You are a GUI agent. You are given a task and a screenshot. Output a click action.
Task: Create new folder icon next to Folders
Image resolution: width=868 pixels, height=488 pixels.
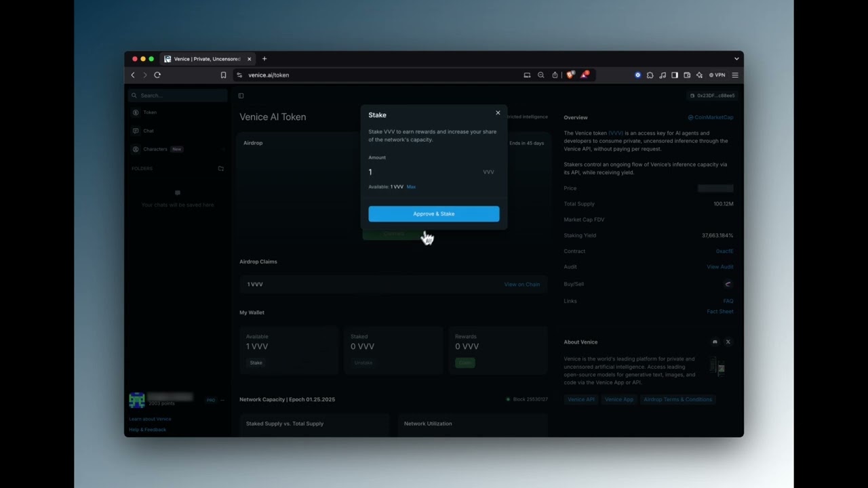(220, 168)
